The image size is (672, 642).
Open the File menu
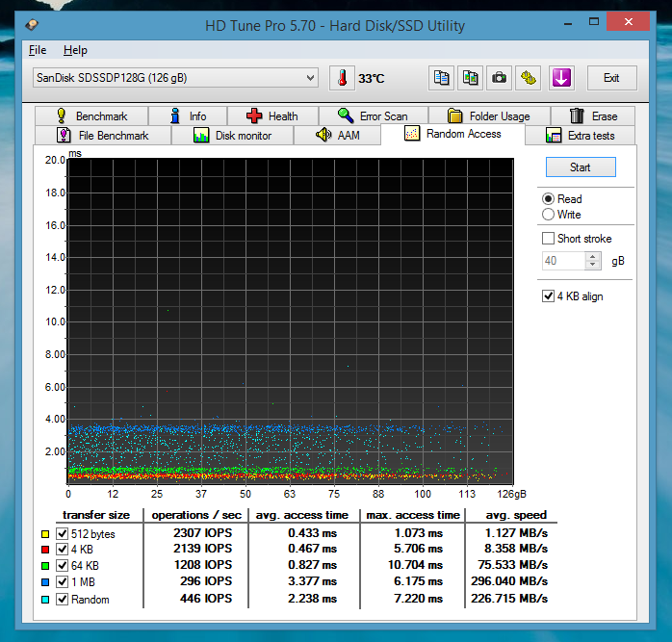pyautogui.click(x=38, y=50)
